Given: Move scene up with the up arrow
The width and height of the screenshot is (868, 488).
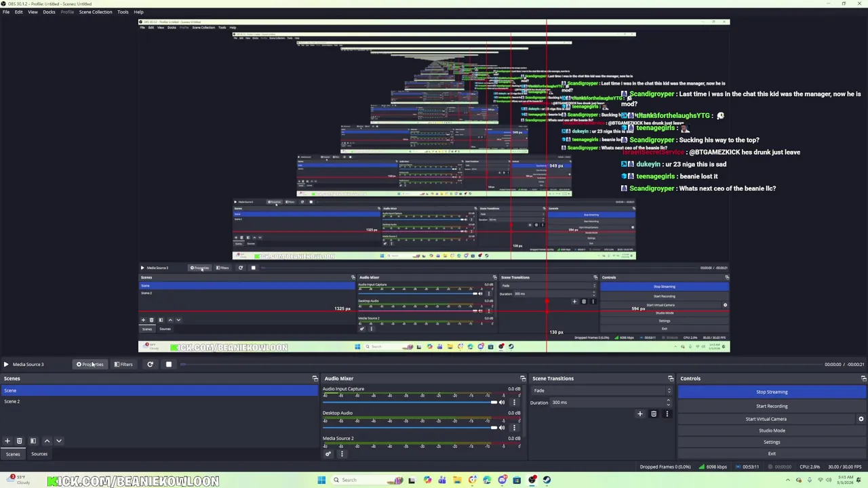Looking at the screenshot, I should [47, 441].
